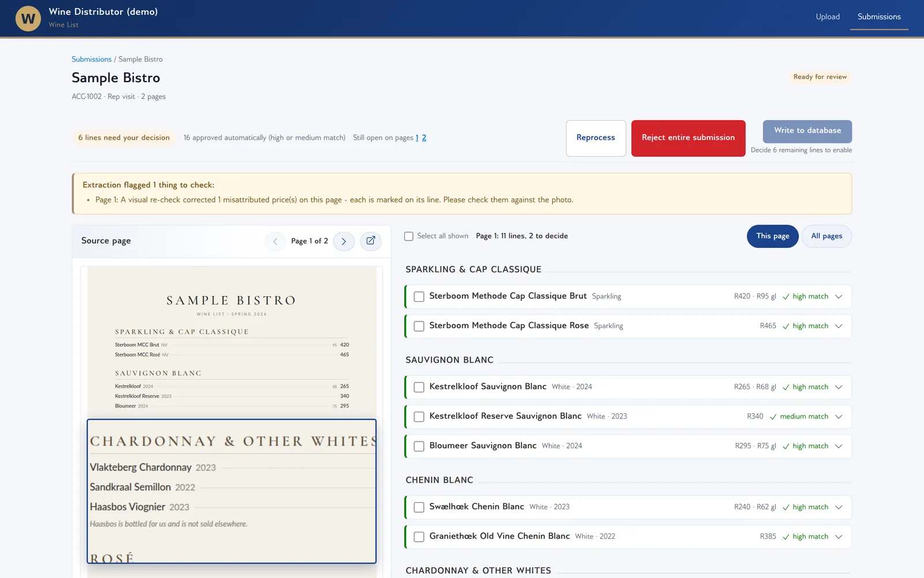Jump to open page 2 link
This screenshot has width=924, height=578.
[424, 138]
